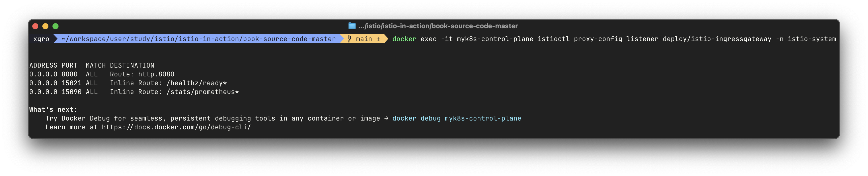The image size is (868, 176).
Task: Click the workspace path prompt segment
Action: point(198,39)
